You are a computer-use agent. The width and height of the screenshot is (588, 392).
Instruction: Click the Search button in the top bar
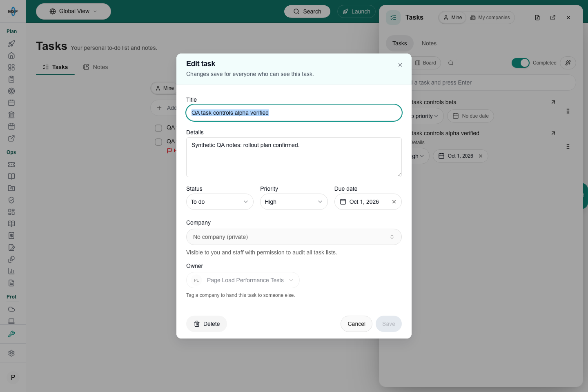pos(307,11)
